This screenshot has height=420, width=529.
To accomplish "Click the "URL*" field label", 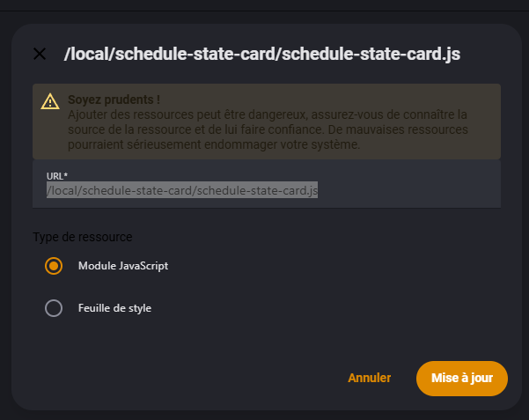I will point(57,177).
